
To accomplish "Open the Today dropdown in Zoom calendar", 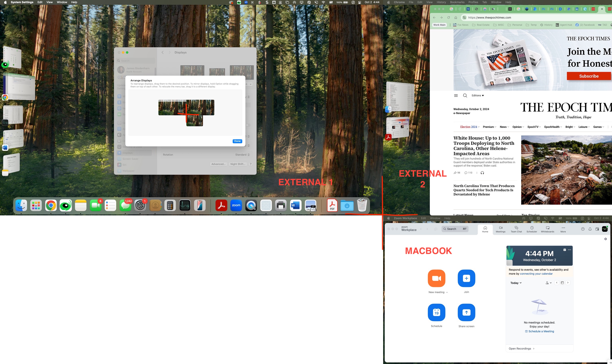I will tap(516, 283).
